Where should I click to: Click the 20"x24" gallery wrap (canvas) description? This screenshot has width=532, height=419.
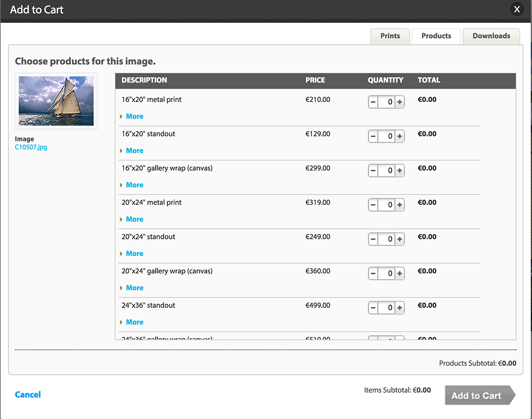coord(167,271)
